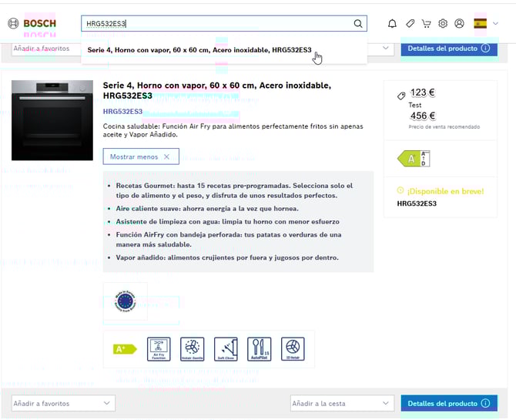Open the shopping cart

coord(426,24)
